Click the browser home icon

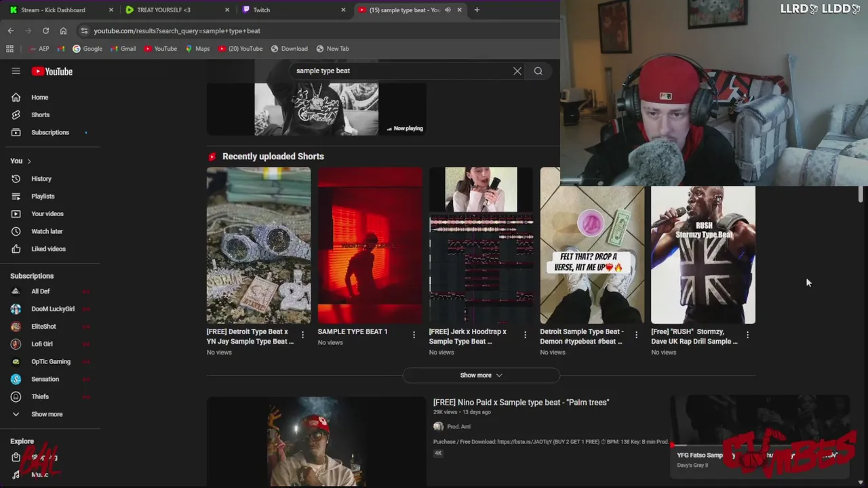pyautogui.click(x=63, y=30)
